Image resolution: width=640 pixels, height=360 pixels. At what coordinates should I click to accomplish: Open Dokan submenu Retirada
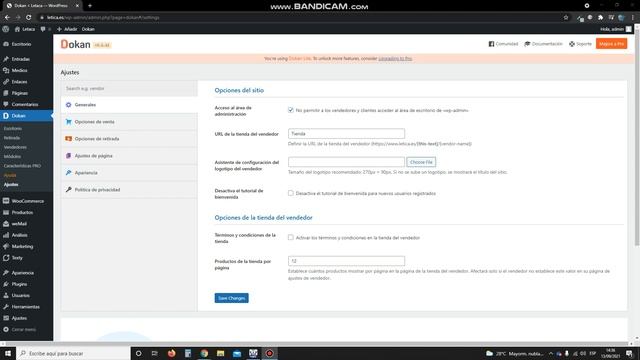12,138
